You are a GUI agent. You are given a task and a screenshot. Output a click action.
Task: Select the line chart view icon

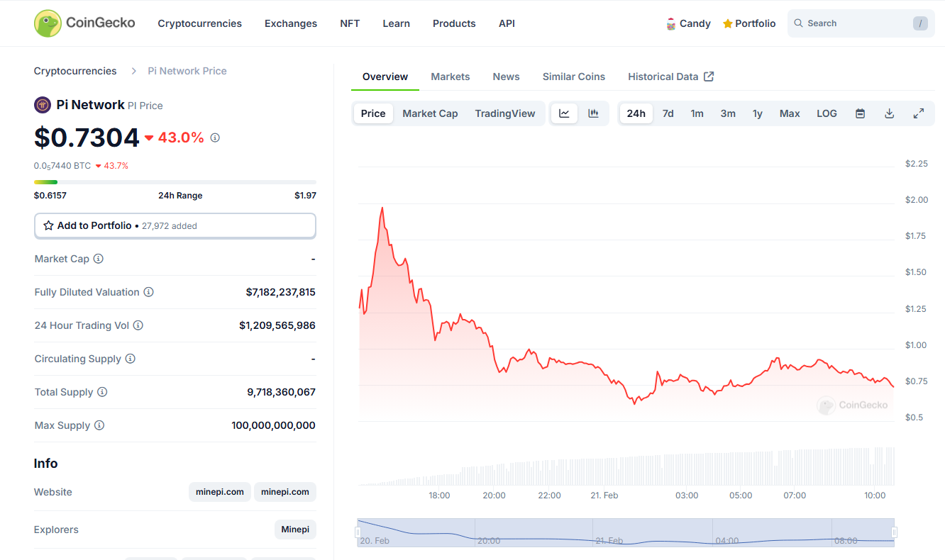[564, 113]
